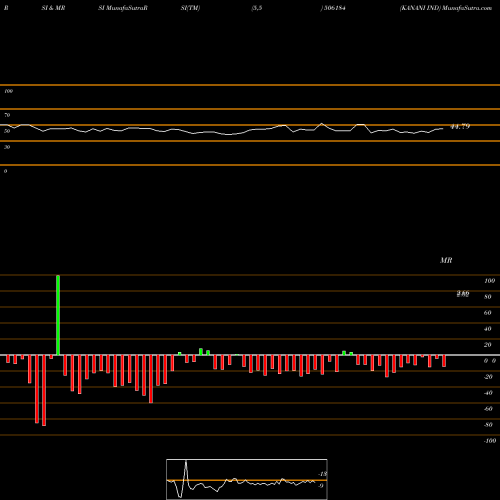The width and height of the screenshot is (500, 500).
Task: Click the 30 level label on RSI axis
Action: [7, 147]
